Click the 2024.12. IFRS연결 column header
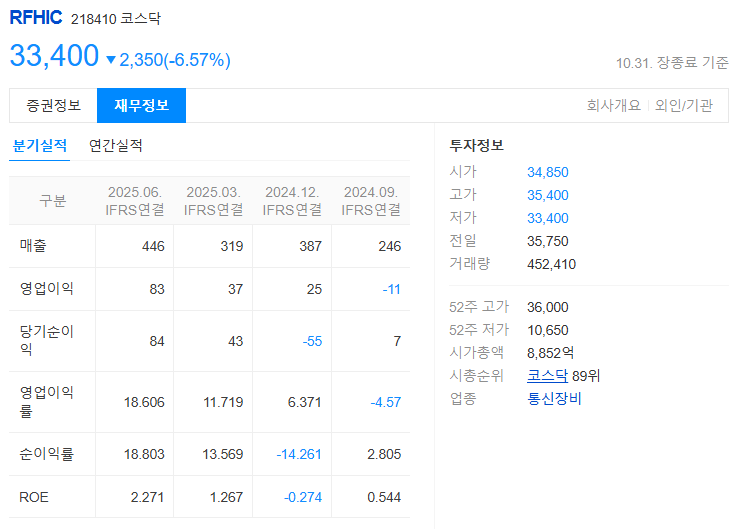The width and height of the screenshot is (748, 529). [292, 201]
